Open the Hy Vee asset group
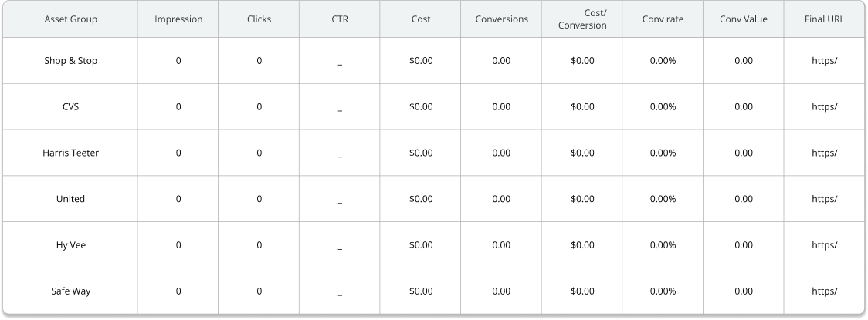868x320 pixels. click(x=70, y=245)
